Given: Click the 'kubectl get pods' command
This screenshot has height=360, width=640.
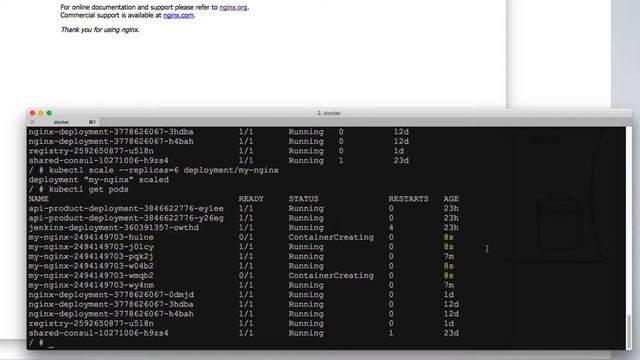Looking at the screenshot, I should pos(89,189).
